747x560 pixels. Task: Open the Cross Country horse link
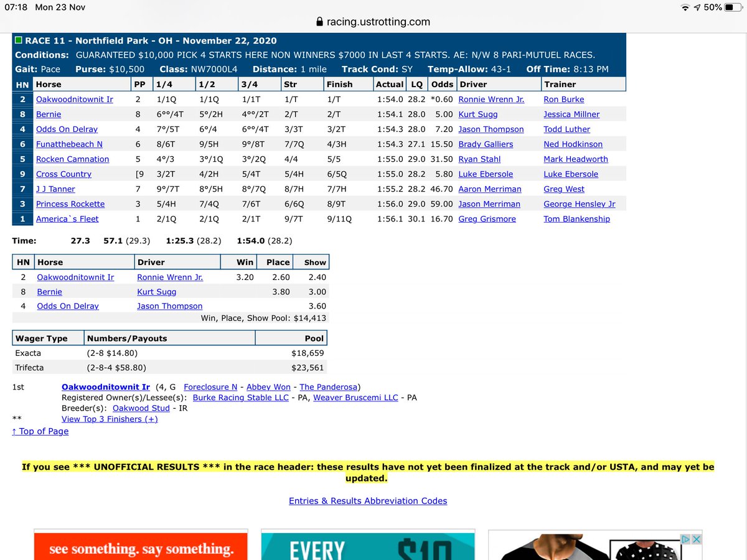tap(63, 174)
